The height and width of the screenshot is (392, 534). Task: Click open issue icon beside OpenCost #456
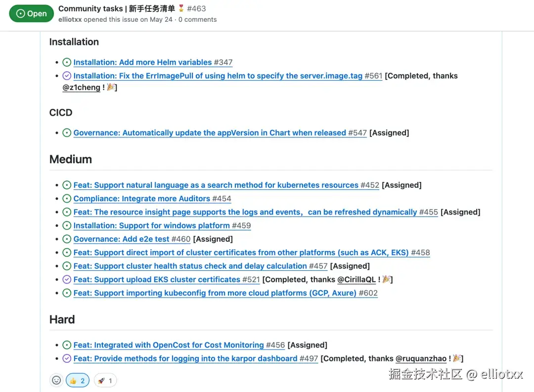click(x=67, y=345)
